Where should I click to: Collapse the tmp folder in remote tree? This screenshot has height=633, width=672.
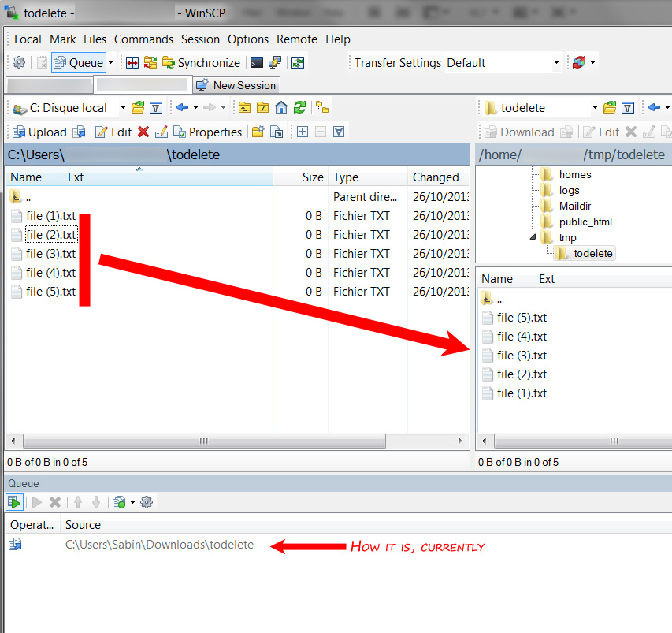click(x=533, y=238)
